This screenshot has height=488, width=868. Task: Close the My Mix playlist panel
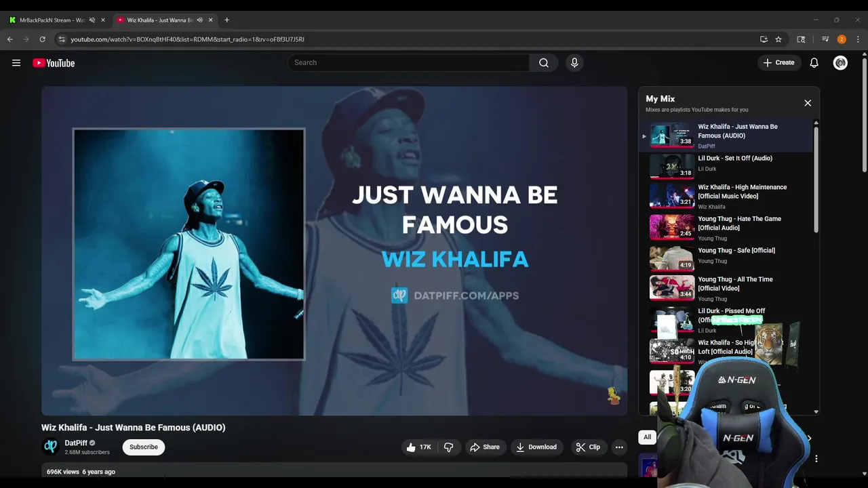coord(808,103)
